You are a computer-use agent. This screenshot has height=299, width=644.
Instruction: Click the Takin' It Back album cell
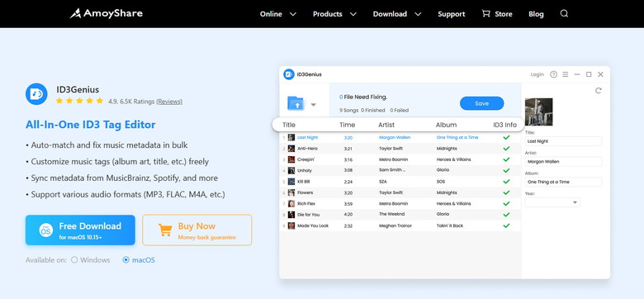click(450, 225)
